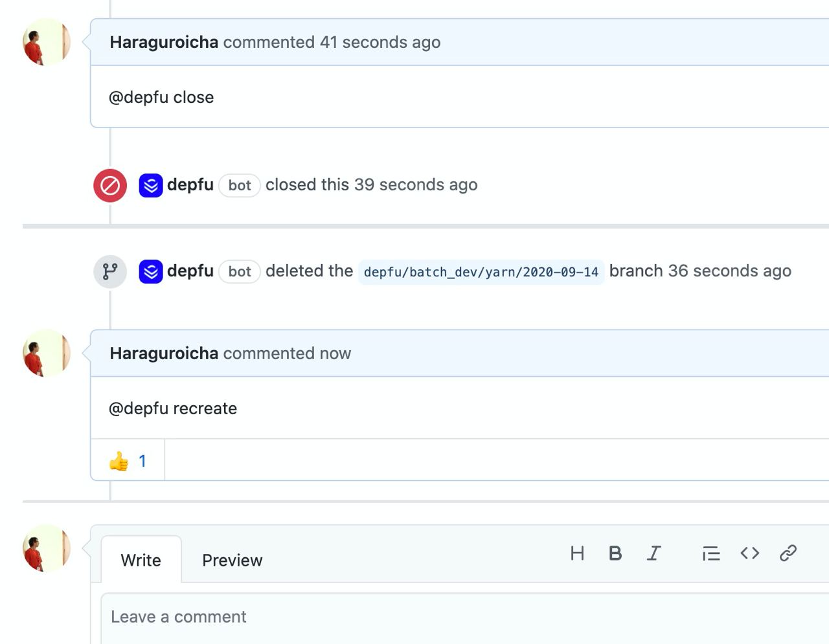Open depfu profile from the closed event
The image size is (829, 644).
[190, 185]
